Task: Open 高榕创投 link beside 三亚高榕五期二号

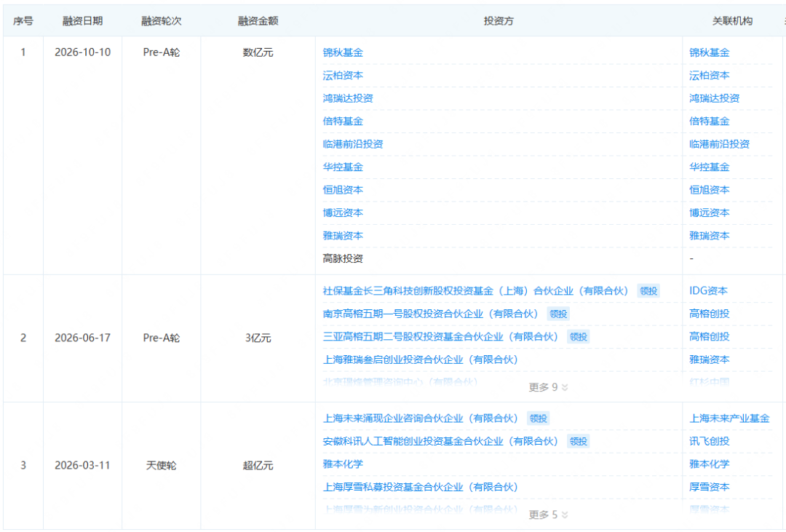Action: click(710, 337)
